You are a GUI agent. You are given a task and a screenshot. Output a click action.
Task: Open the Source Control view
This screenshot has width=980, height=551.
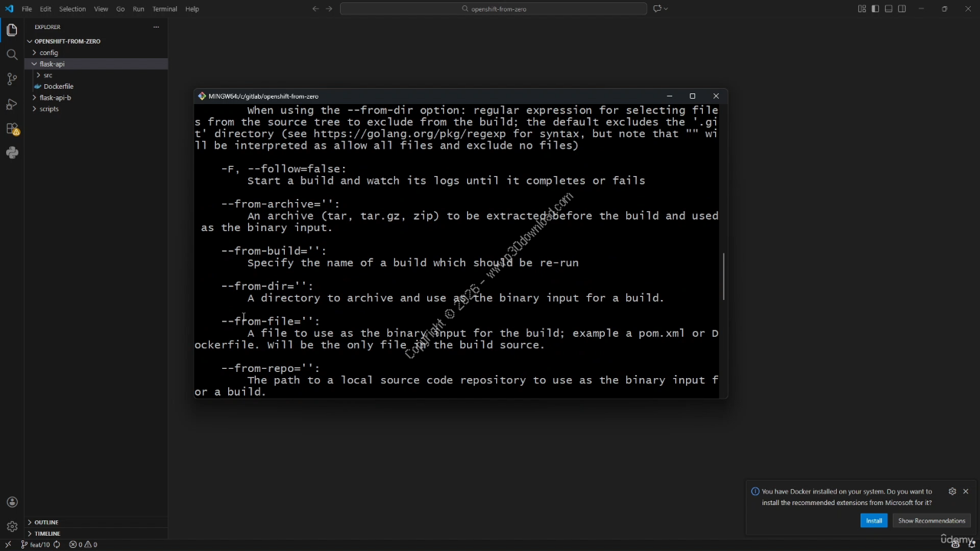click(11, 79)
